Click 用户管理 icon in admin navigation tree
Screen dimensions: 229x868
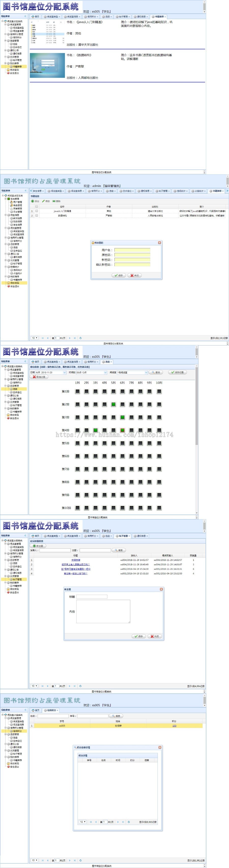pos(11,202)
